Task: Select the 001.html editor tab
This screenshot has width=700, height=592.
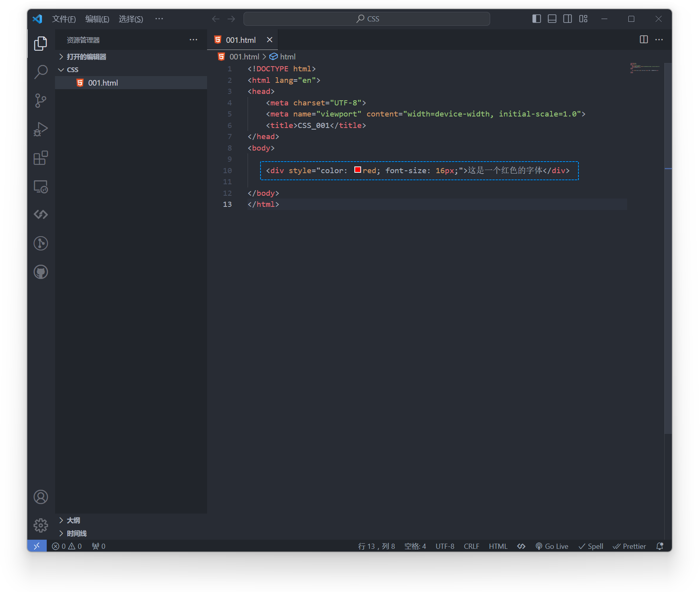Action: click(240, 40)
